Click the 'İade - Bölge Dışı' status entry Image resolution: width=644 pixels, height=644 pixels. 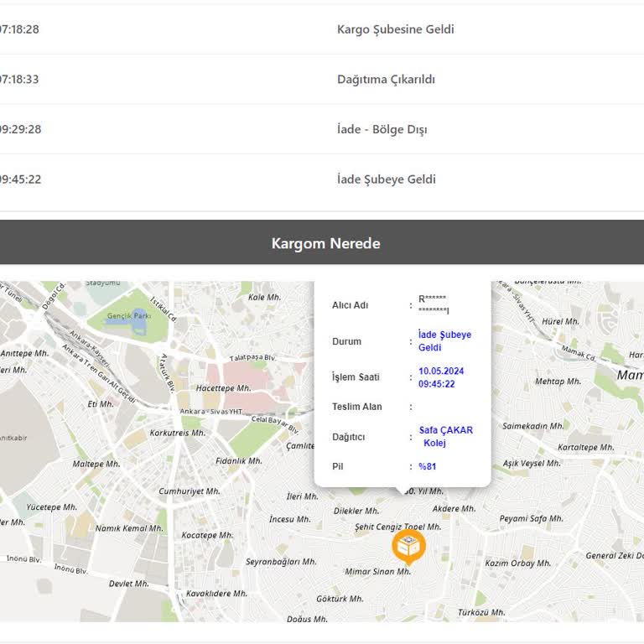coord(382,129)
